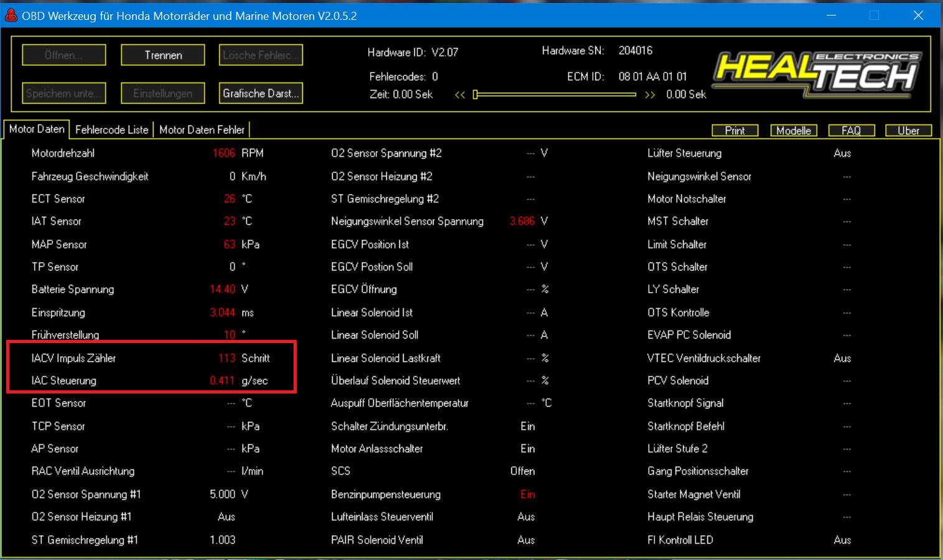Open the Grafische Darst... view
This screenshot has height=560, width=943.
click(261, 93)
